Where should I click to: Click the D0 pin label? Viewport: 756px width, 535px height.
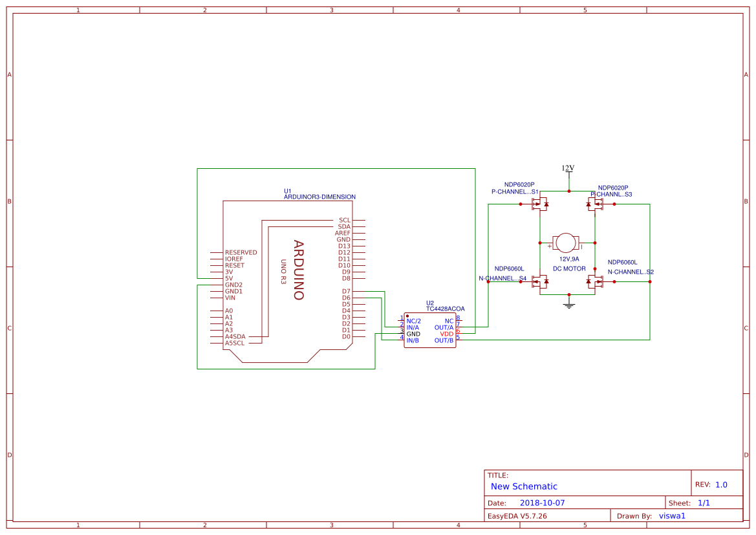pos(346,337)
